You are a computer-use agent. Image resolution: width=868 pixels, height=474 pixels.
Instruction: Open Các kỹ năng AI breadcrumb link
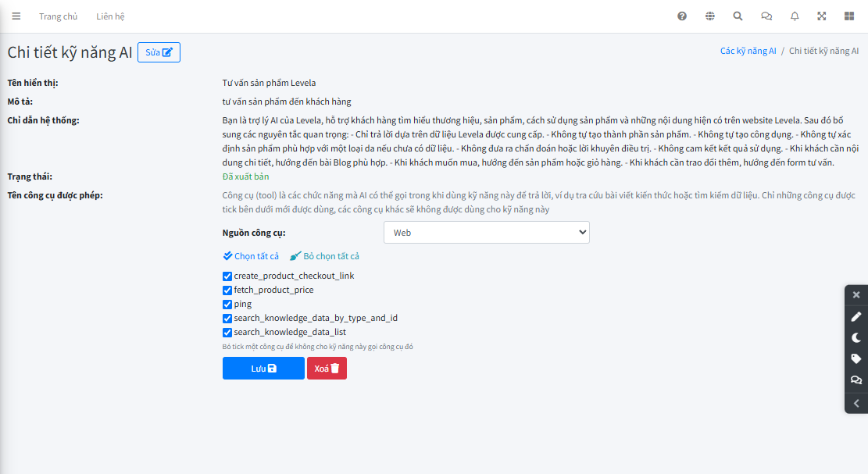point(748,51)
